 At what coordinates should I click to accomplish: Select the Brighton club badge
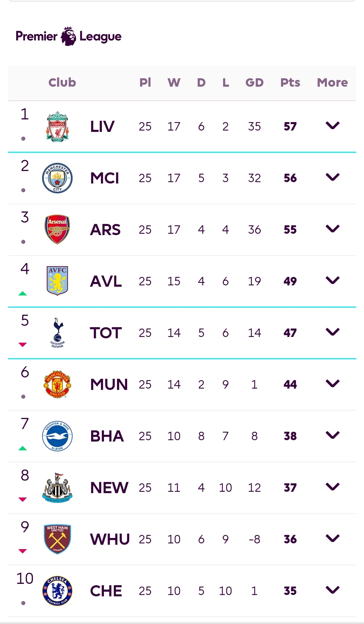pos(57,436)
